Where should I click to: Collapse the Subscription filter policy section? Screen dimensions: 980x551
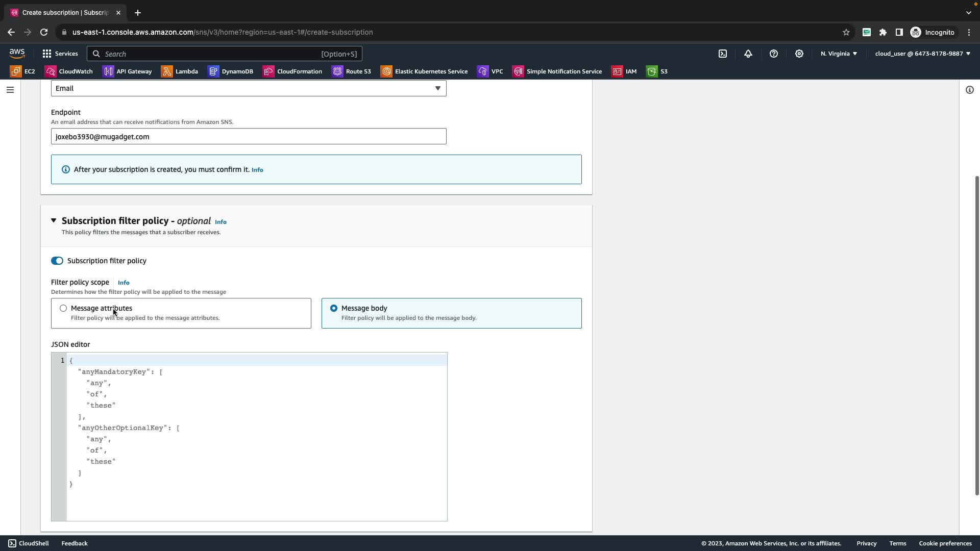[x=54, y=220]
